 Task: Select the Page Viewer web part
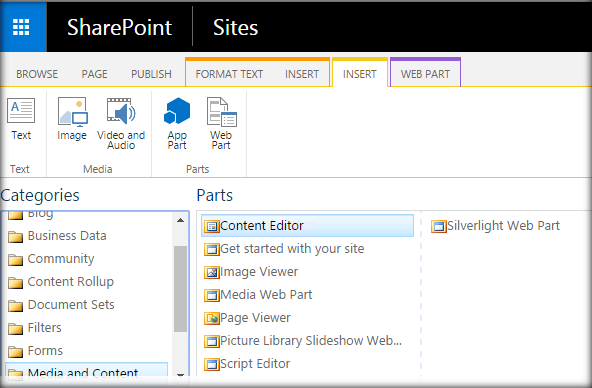coord(255,318)
